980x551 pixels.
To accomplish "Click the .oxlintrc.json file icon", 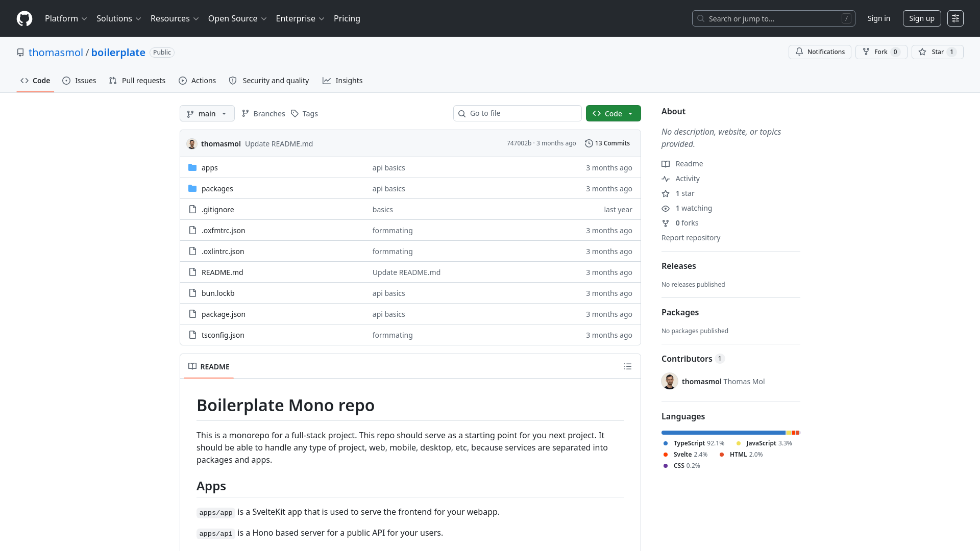I will pos(192,251).
